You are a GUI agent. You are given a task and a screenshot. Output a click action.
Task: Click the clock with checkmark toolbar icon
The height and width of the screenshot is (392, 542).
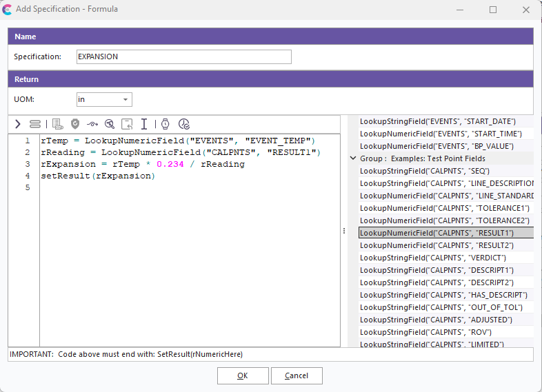(184, 124)
